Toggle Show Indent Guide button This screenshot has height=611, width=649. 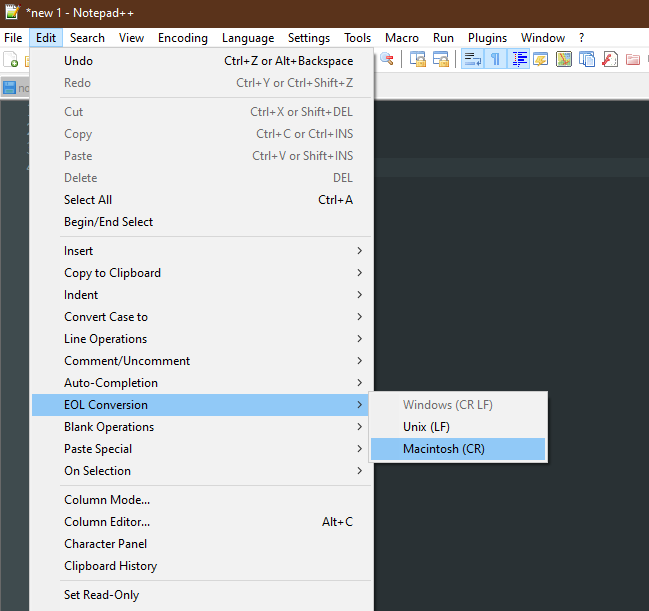[x=519, y=59]
